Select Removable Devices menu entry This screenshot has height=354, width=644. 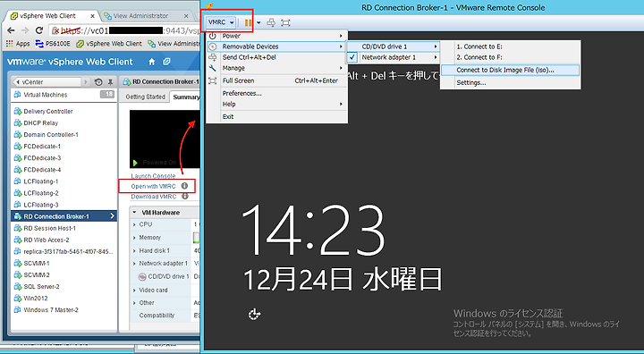click(276, 46)
